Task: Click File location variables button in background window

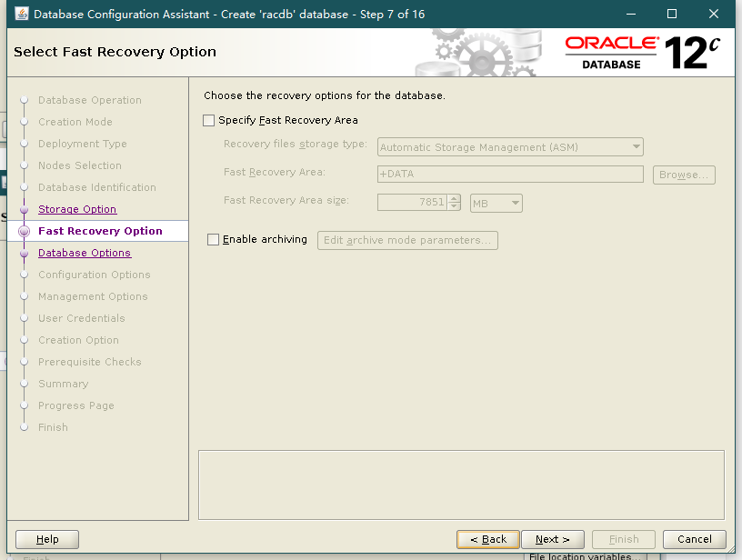Action: (x=585, y=556)
